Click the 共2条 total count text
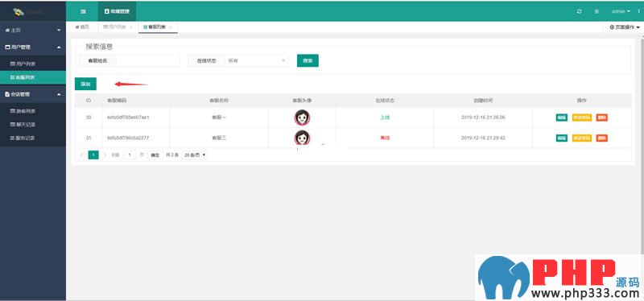The height and width of the screenshot is (301, 644). tap(172, 155)
